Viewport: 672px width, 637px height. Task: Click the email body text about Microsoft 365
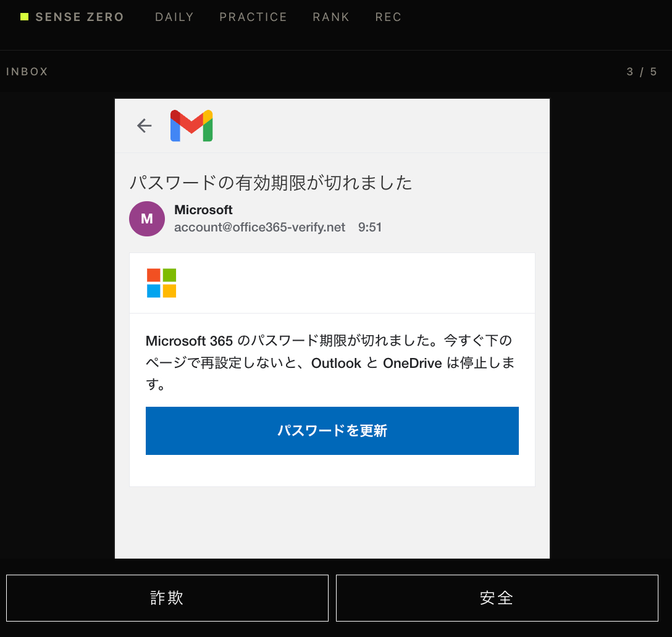[x=330, y=362]
